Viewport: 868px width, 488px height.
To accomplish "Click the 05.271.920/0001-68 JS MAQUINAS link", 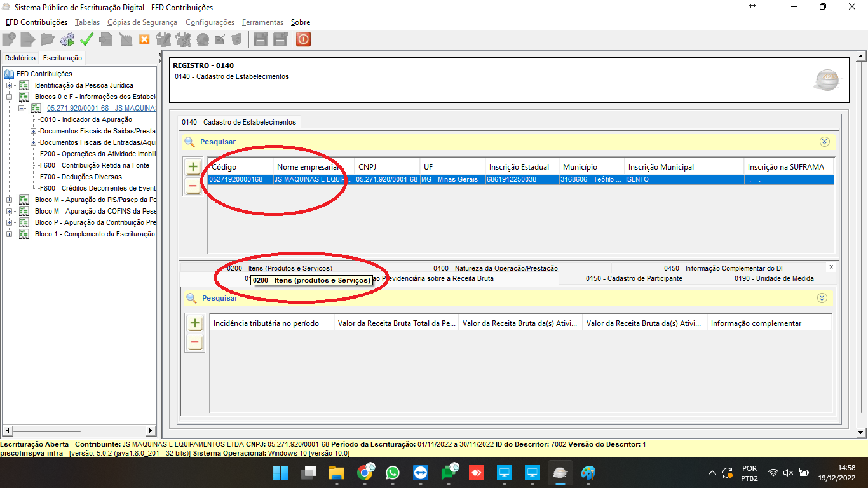I will [101, 108].
